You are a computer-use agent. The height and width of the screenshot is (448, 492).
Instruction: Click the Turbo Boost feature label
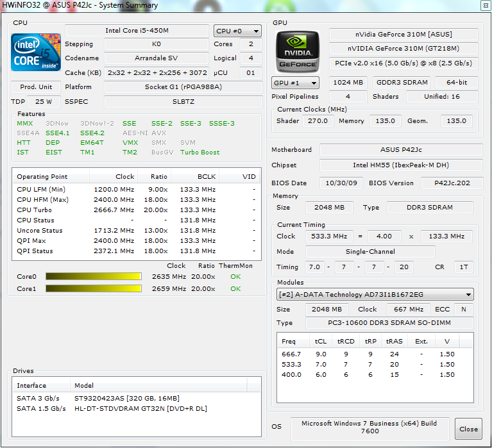[x=200, y=153]
